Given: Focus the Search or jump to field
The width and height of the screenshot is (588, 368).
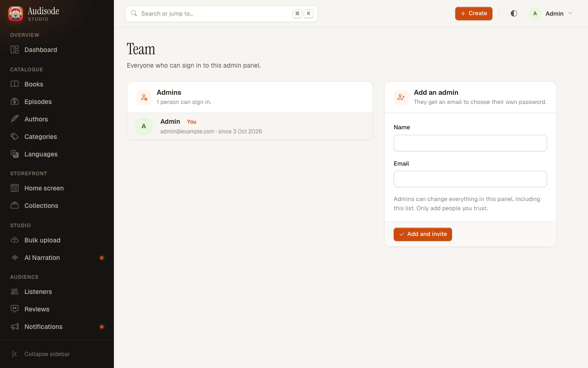Looking at the screenshot, I should 221,14.
